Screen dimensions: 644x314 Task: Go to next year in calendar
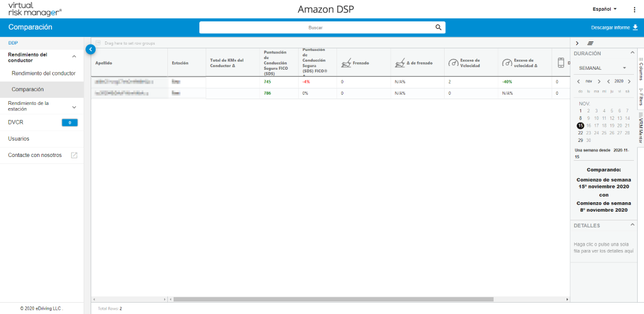629,82
